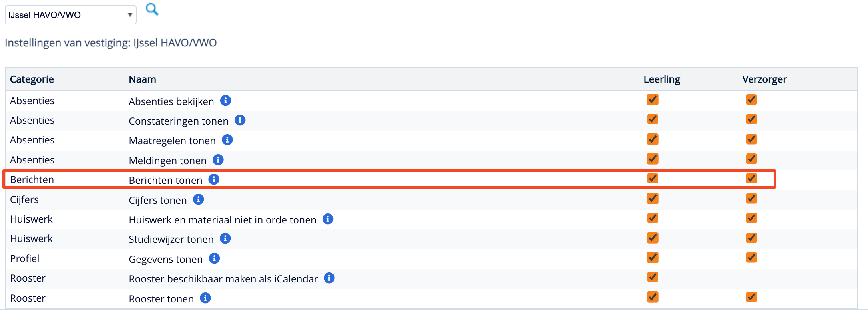Uncheck Verzorger for Absenties bekijken
The width and height of the screenshot is (868, 310).
751,99
